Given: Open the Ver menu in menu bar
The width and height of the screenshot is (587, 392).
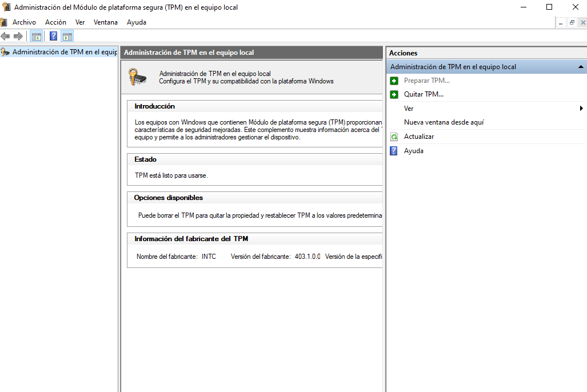Looking at the screenshot, I should click(x=80, y=22).
